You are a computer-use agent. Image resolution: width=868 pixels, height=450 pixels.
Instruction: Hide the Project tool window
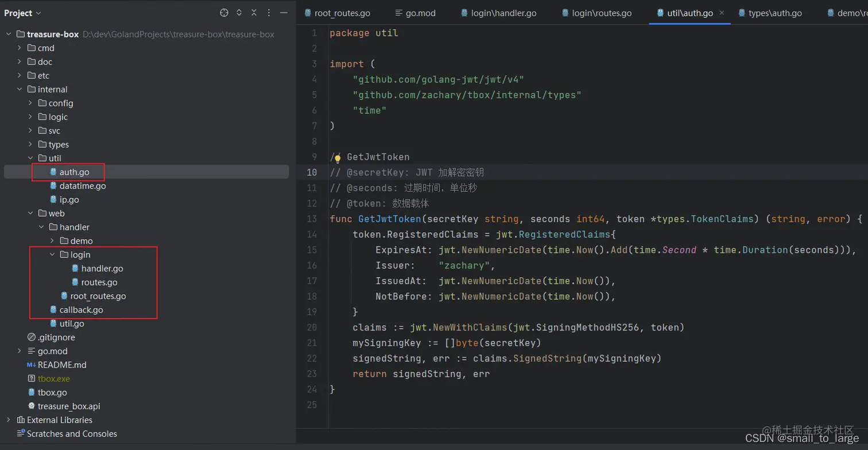click(x=284, y=13)
